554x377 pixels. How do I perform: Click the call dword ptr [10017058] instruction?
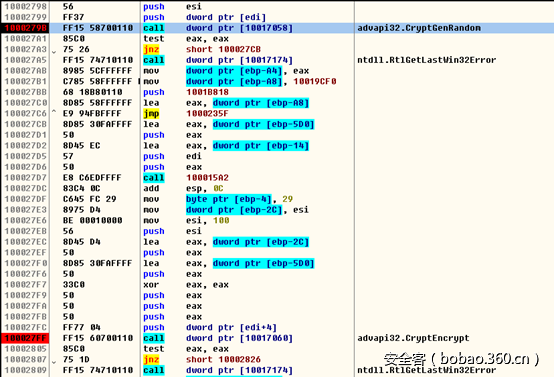coord(218,28)
